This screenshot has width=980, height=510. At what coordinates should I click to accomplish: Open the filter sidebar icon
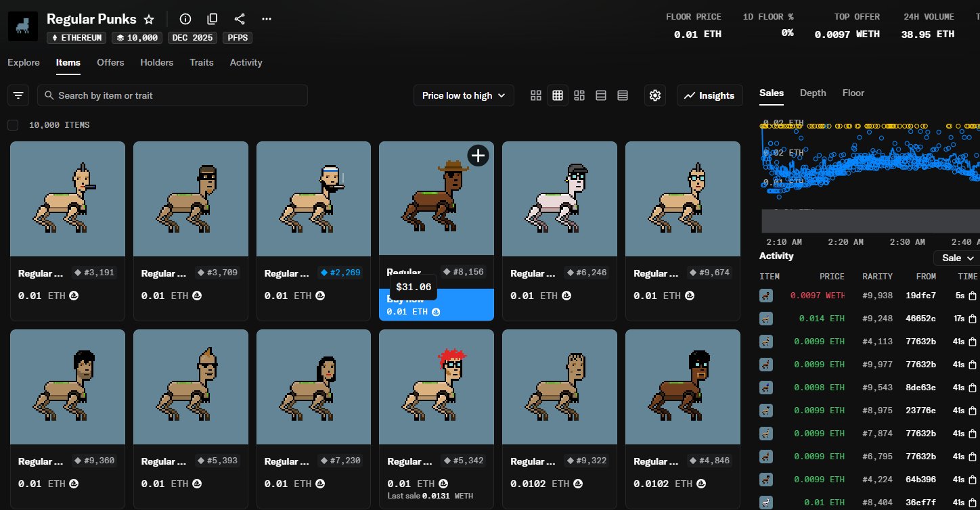[18, 95]
